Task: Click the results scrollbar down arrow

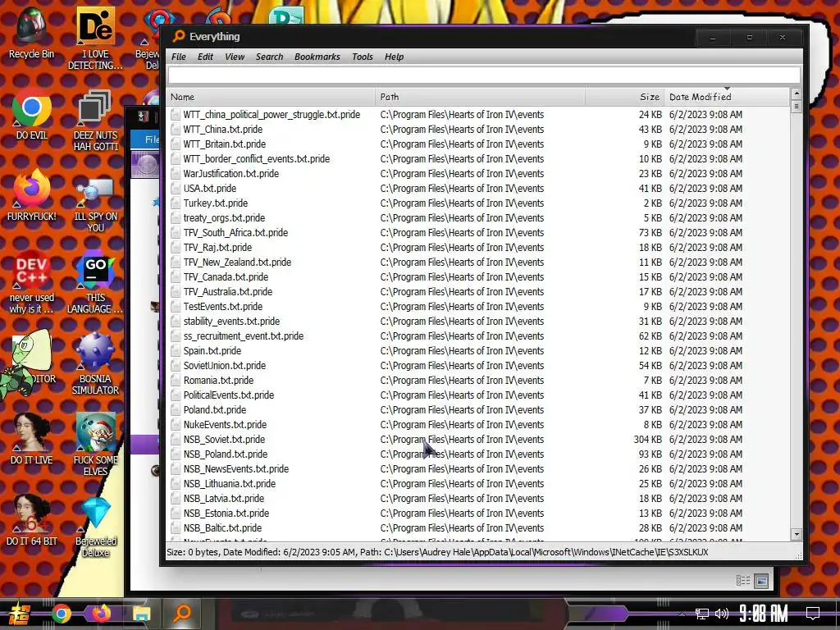Action: point(796,534)
